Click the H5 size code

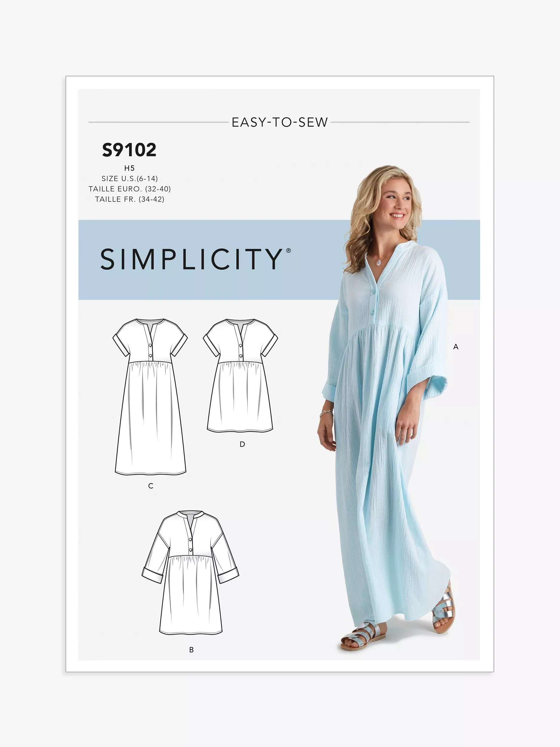click(130, 168)
